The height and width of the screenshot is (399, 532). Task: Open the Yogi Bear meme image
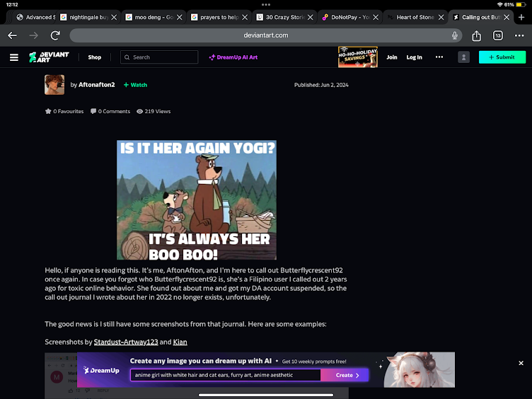197,199
